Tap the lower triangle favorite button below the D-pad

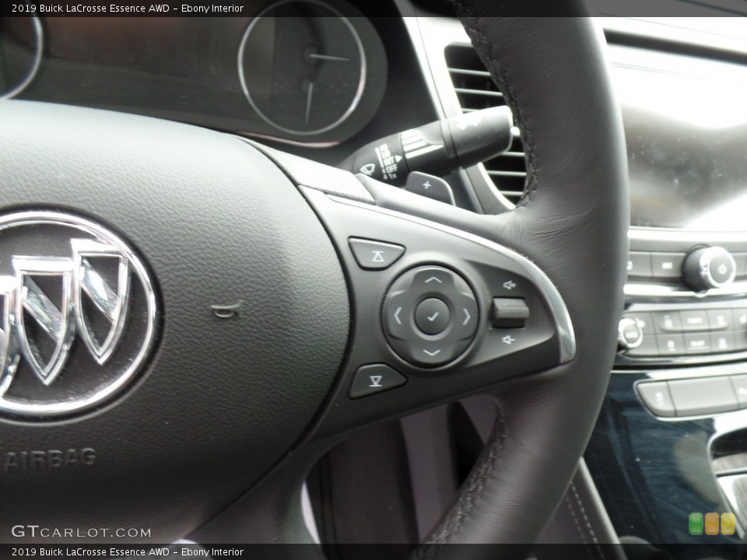coord(377,380)
